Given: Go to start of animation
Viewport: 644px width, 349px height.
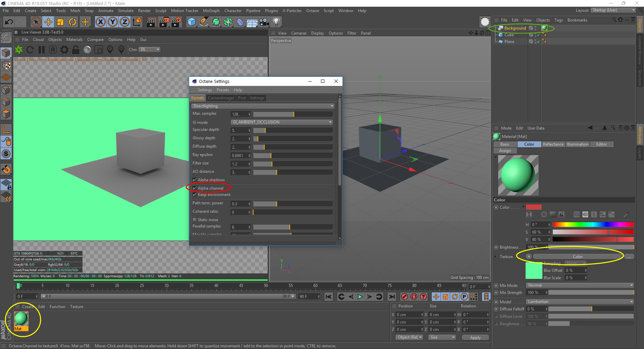Looking at the screenshot, I should [x=329, y=297].
